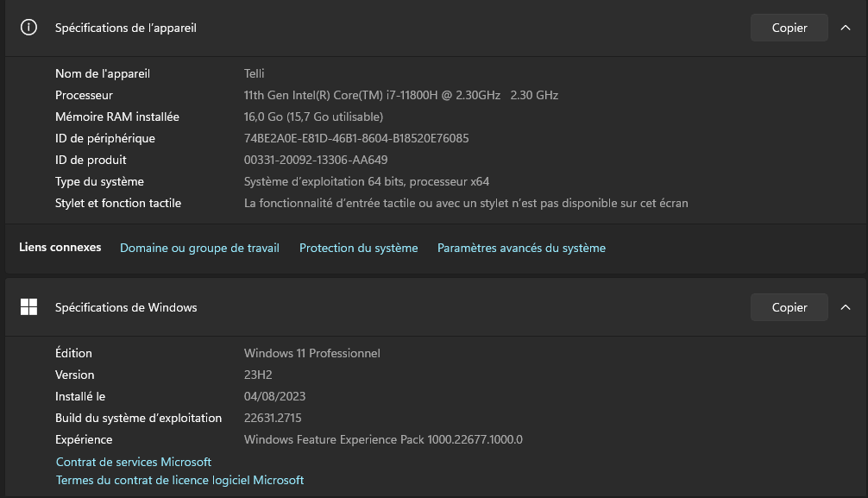The height and width of the screenshot is (498, 868).
Task: Select the processor value i7-11800H
Action: (401, 95)
